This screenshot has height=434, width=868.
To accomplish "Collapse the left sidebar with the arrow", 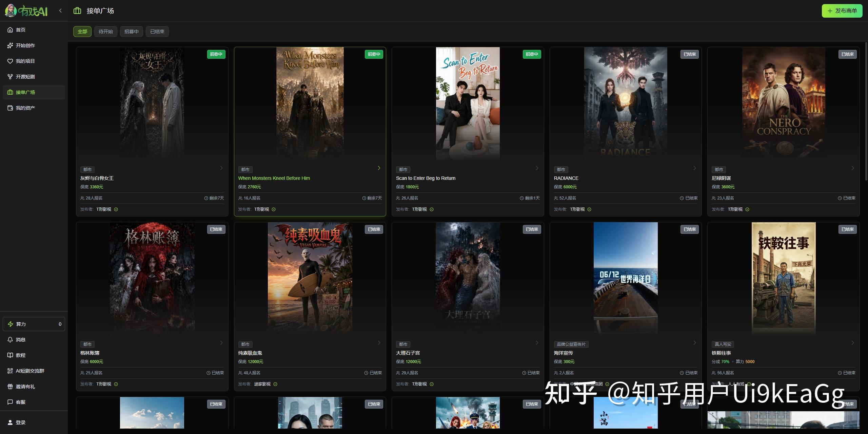I will [60, 11].
